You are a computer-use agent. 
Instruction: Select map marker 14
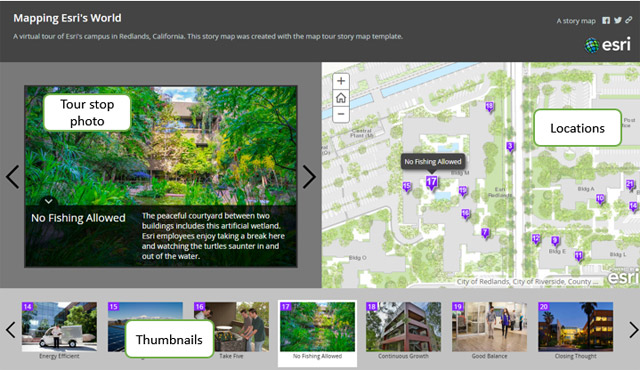633,206
